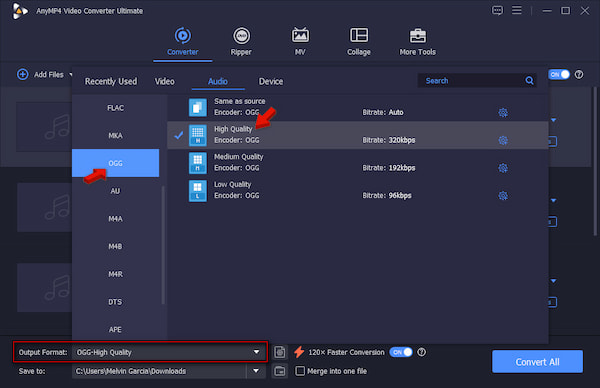Click Bitrate 96kbps value
This screenshot has height=388, width=600.
point(400,196)
